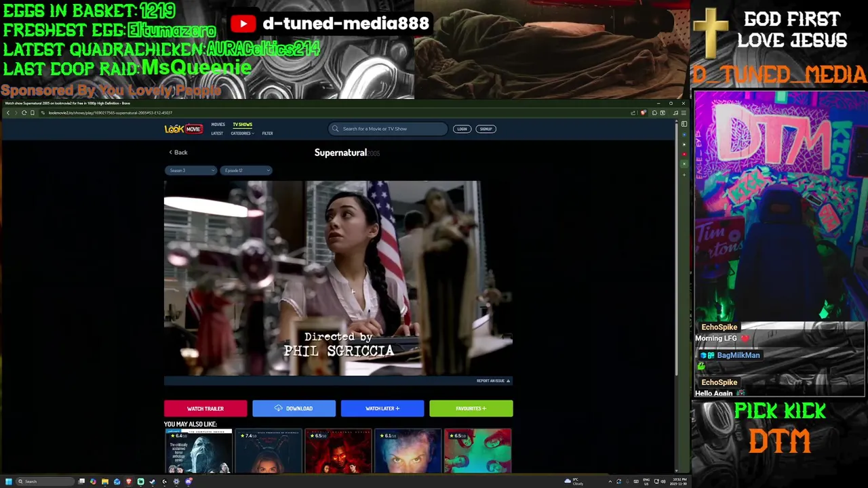Image resolution: width=868 pixels, height=488 pixels.
Task: Click the LOGIN button
Action: [x=462, y=129]
